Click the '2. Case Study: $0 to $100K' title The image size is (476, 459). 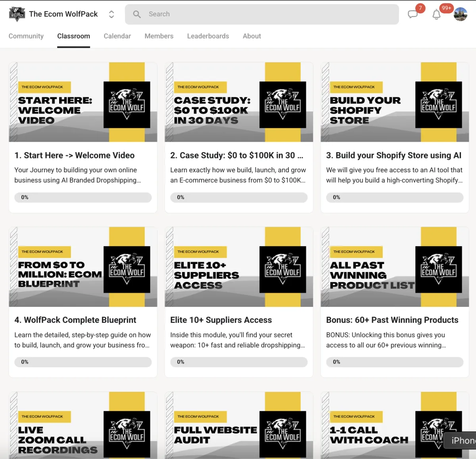point(237,155)
